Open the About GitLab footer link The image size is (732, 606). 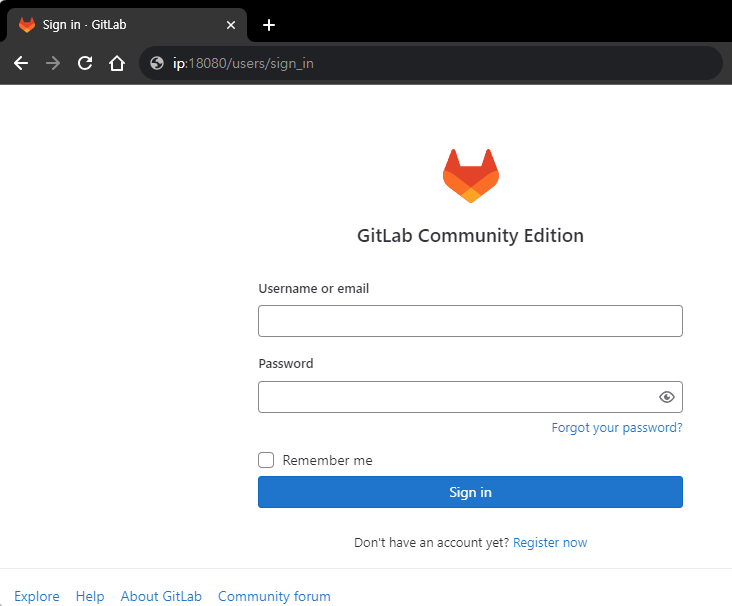pyautogui.click(x=161, y=596)
